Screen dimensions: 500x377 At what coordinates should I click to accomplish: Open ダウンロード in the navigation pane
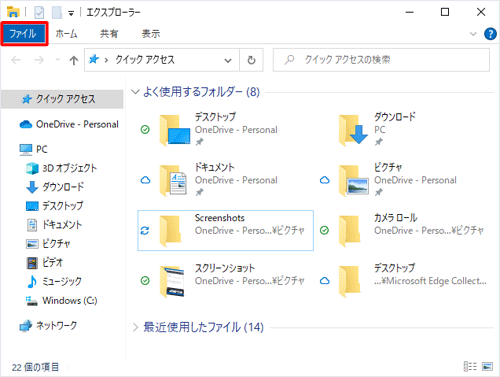coord(55,187)
